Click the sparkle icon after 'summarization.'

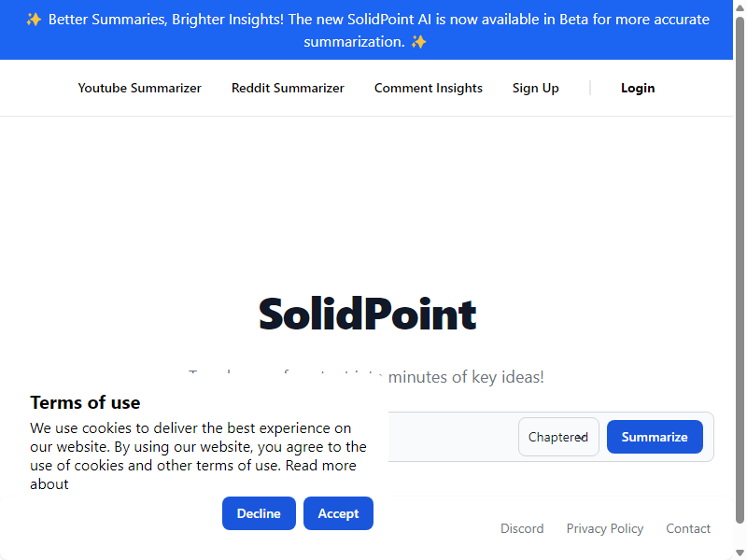point(418,42)
